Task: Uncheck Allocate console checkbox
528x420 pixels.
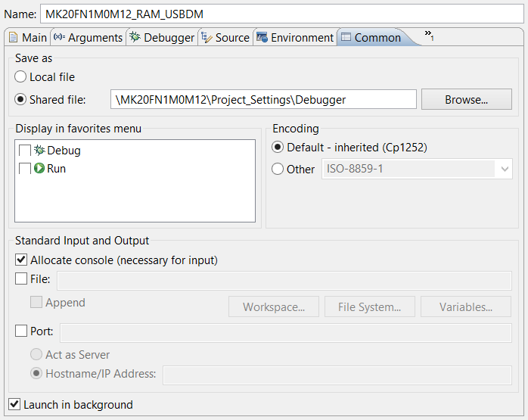Action: coord(21,260)
